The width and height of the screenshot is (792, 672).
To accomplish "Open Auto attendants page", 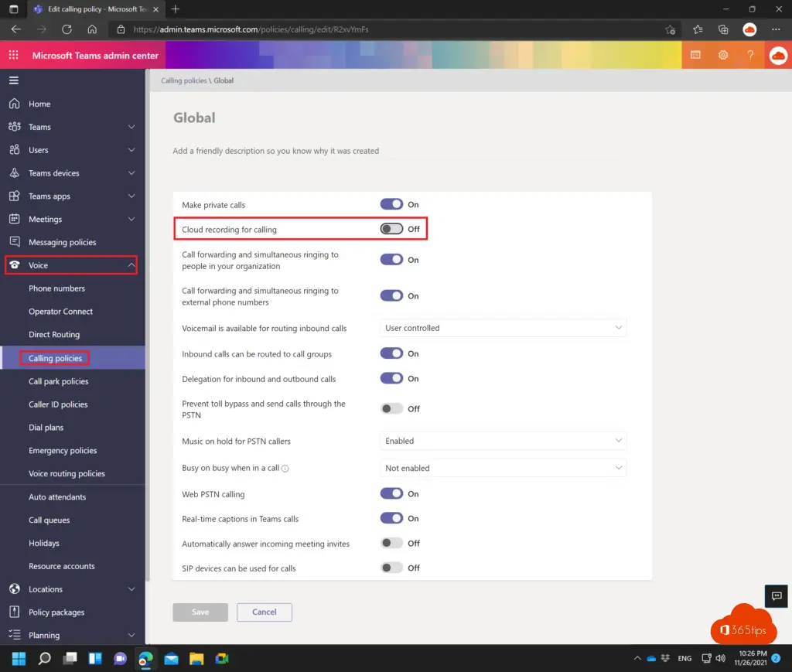I will [x=57, y=496].
